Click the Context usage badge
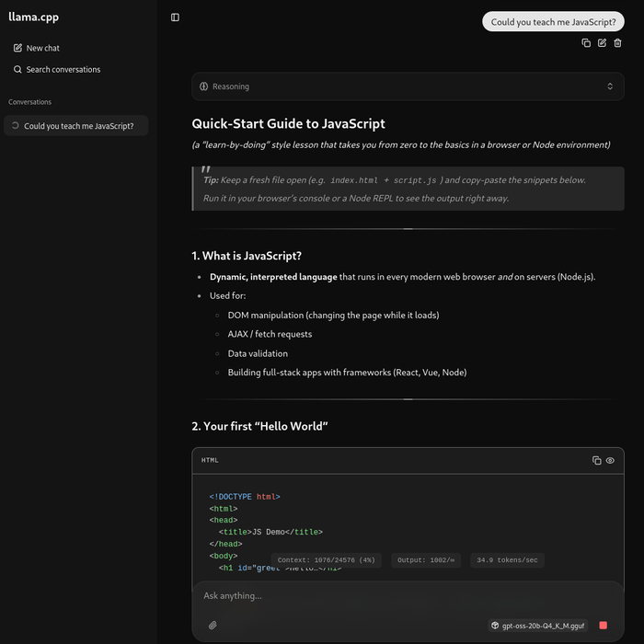The image size is (644, 644). (x=326, y=560)
